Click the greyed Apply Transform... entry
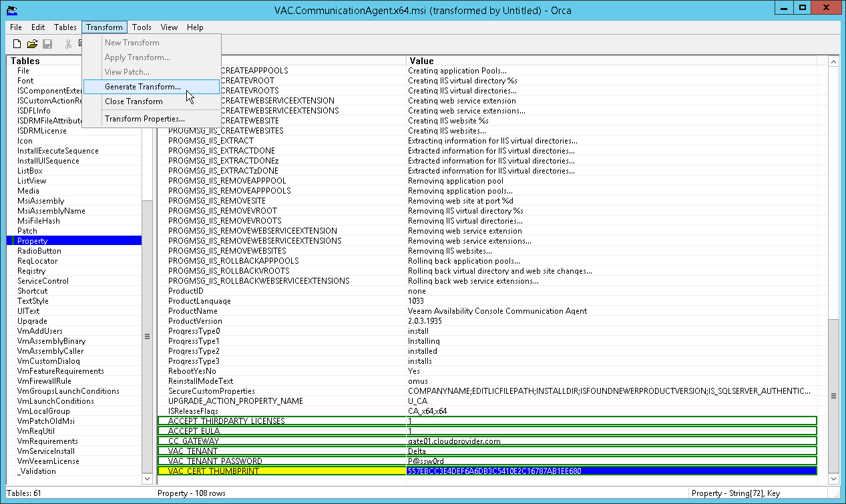This screenshot has width=846, height=504. 152,57
